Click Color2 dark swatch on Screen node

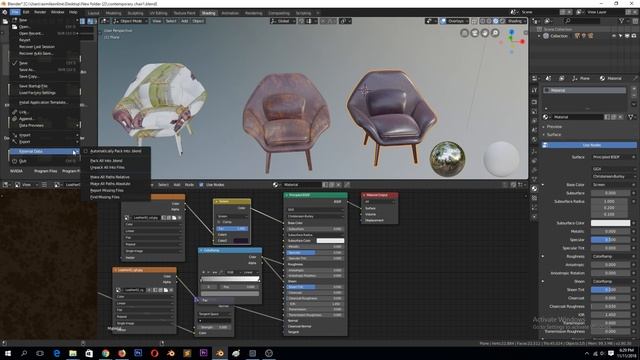240,240
